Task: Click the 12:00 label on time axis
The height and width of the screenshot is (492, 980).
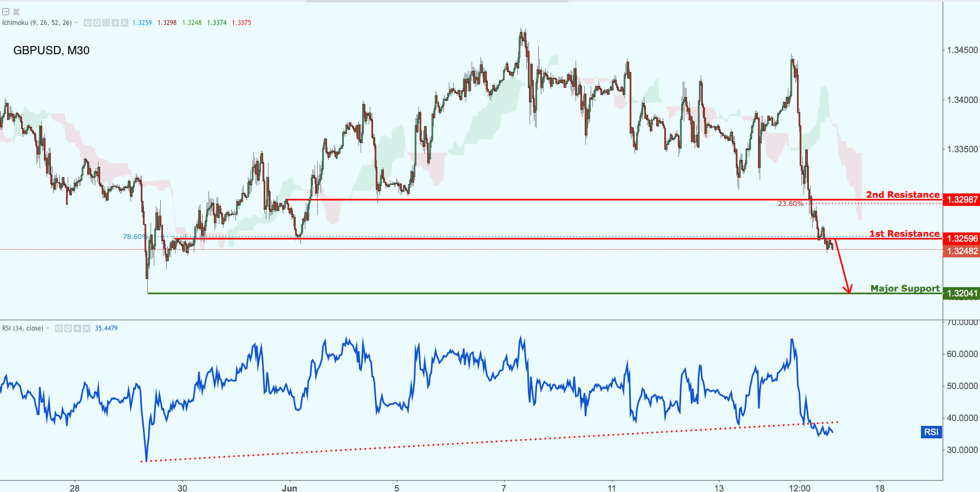Action: click(800, 488)
